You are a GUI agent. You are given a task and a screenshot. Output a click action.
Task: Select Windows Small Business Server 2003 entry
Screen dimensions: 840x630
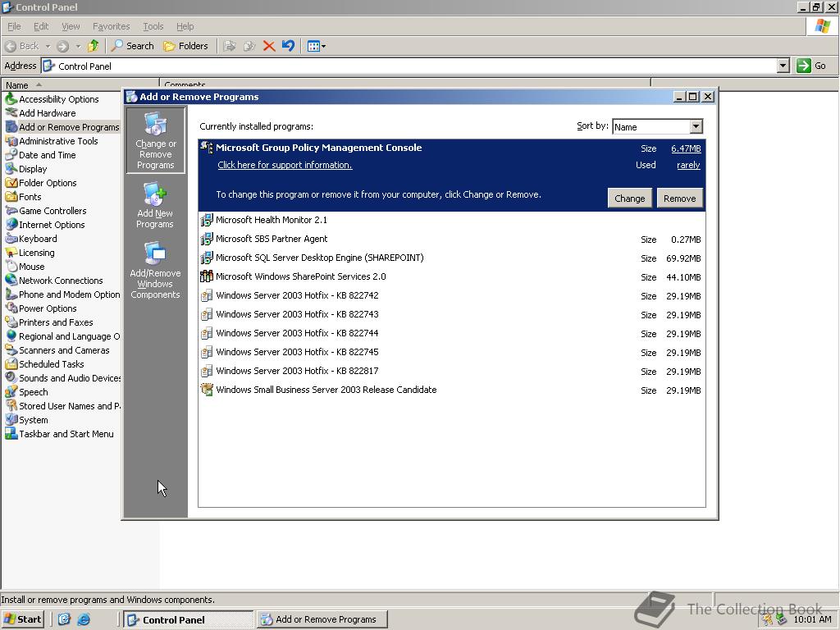(x=452, y=390)
